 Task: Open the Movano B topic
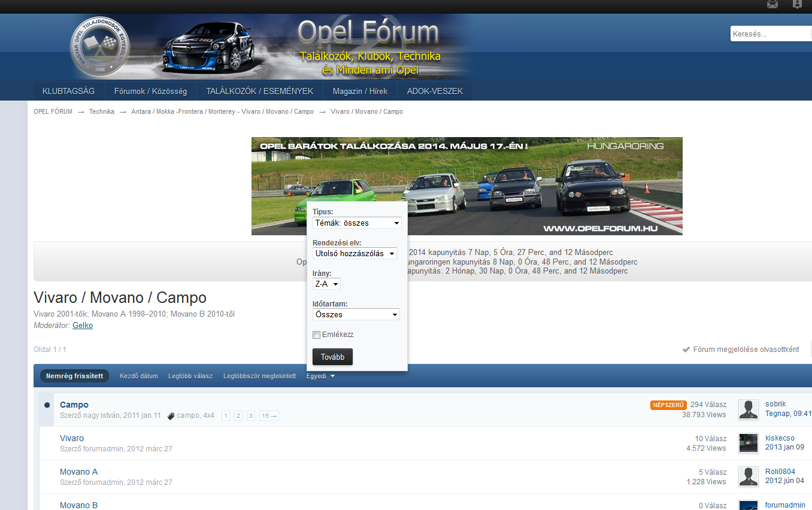point(78,505)
